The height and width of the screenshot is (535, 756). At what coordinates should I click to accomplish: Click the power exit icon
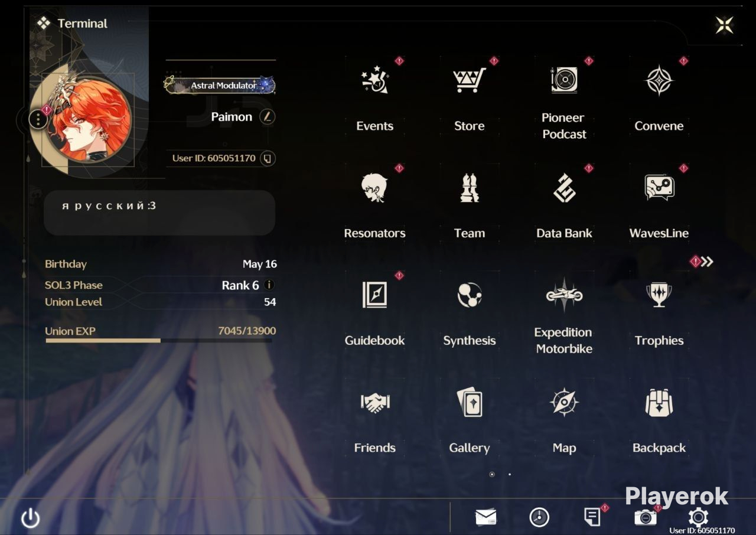(x=31, y=518)
